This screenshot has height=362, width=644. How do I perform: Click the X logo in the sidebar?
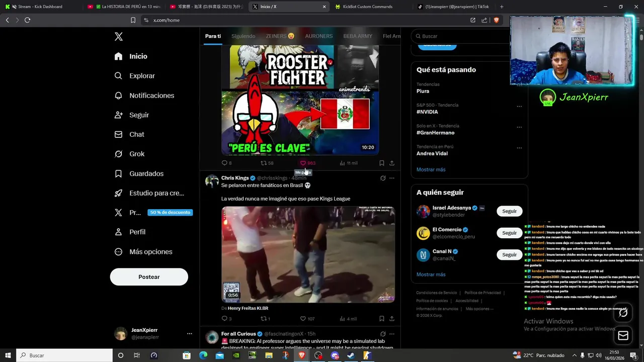click(119, 37)
